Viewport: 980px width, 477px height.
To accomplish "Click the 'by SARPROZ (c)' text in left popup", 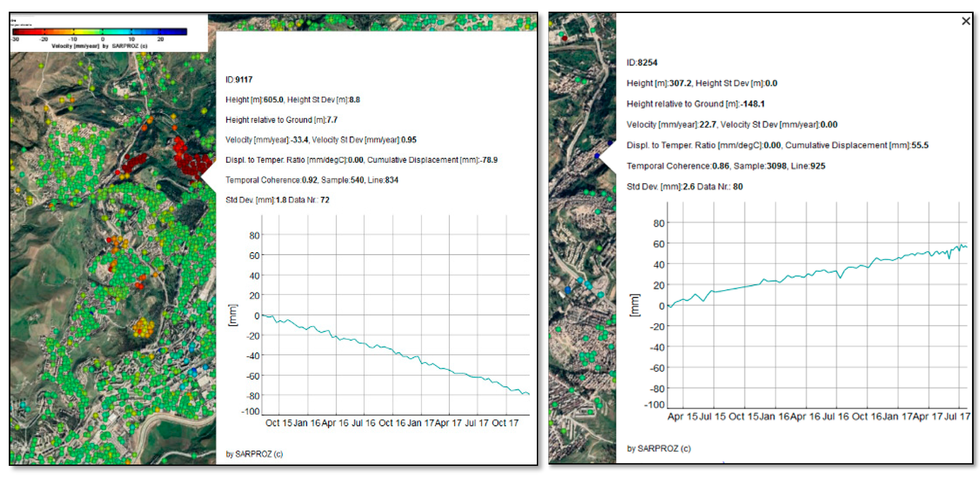I will (x=254, y=454).
